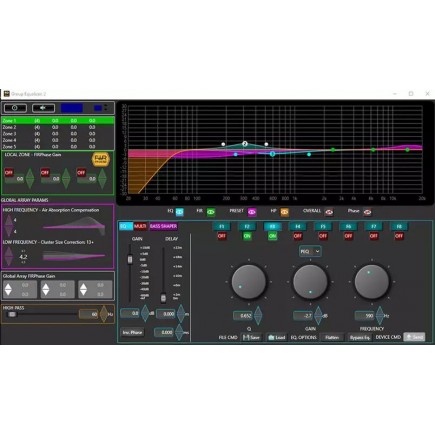The width and height of the screenshot is (435, 435).
Task: Toggle PRESET curve visibility eye
Action: tap(252, 212)
